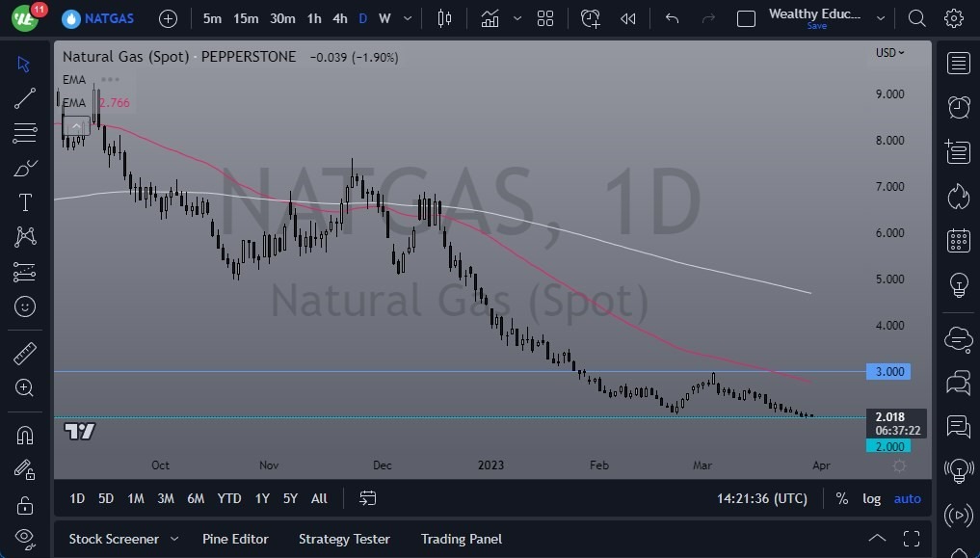Select the Magnet tool in the drawing toolbar
Viewport: 980px width, 558px height.
(24, 435)
